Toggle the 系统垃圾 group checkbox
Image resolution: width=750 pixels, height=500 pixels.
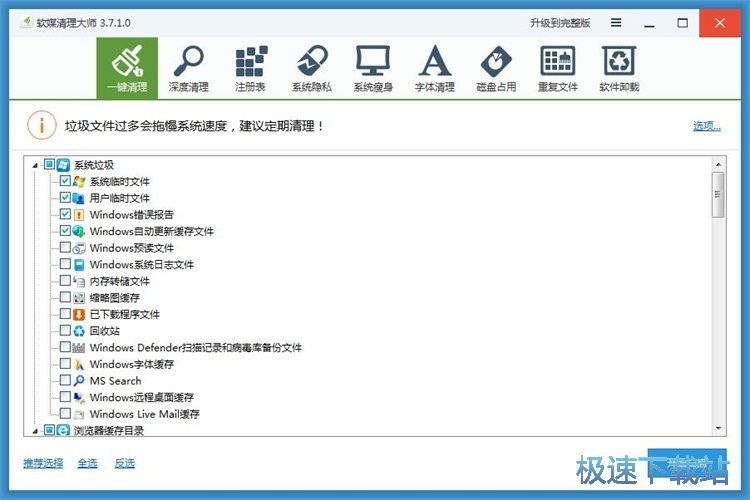click(49, 165)
